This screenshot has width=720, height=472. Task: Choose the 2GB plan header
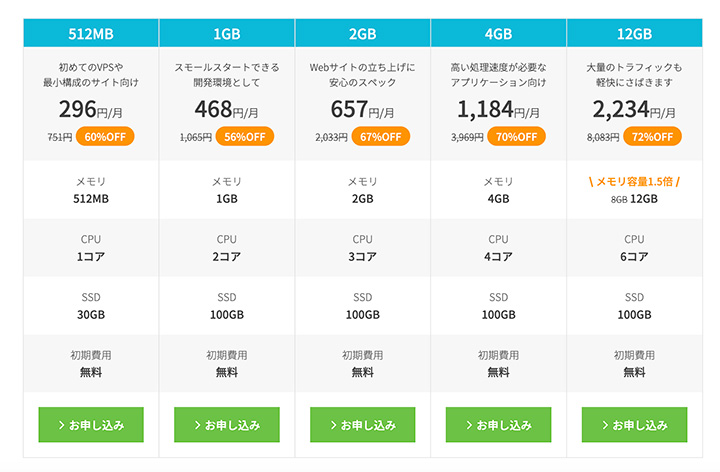point(362,33)
